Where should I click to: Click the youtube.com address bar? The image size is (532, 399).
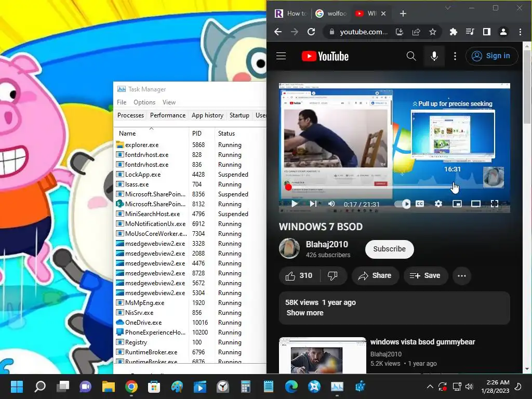click(x=363, y=32)
